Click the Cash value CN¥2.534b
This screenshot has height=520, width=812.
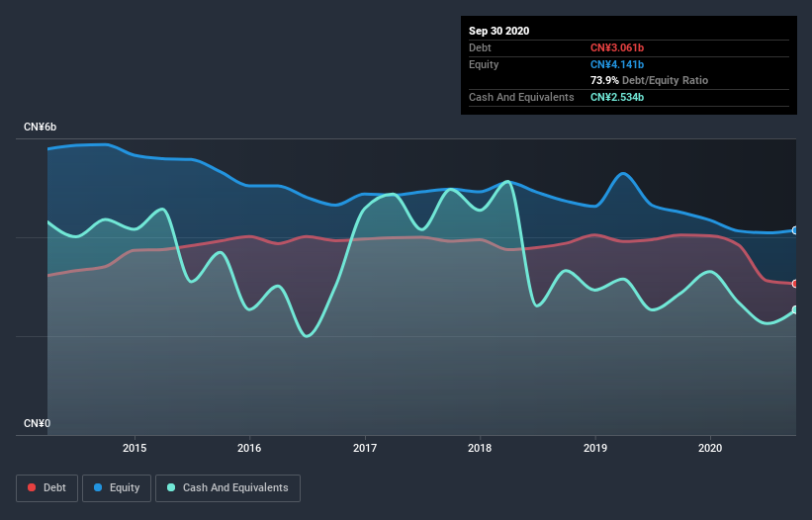click(617, 97)
